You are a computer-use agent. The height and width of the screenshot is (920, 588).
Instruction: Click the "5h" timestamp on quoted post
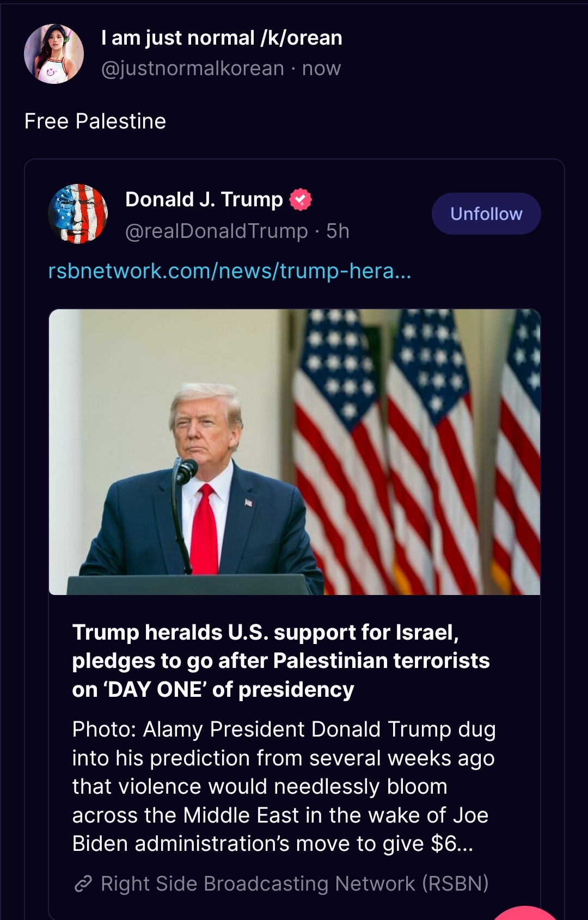pos(338,231)
